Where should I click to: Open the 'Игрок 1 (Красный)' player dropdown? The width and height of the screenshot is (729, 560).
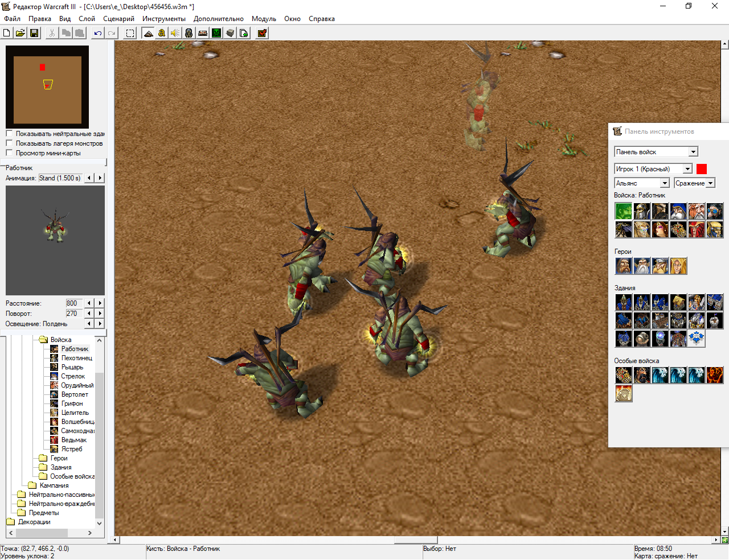coord(687,169)
